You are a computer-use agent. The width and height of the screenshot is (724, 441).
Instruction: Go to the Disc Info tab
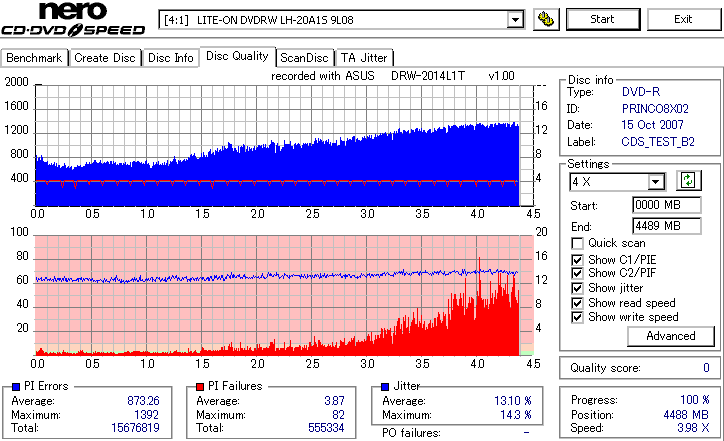point(170,58)
